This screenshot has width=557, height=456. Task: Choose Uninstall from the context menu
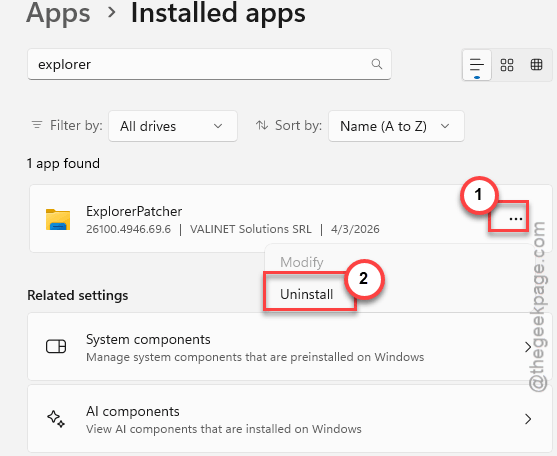[307, 294]
